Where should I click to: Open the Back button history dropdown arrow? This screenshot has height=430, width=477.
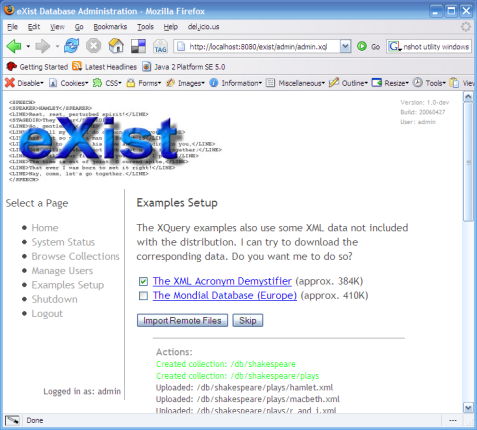pyautogui.click(x=28, y=46)
